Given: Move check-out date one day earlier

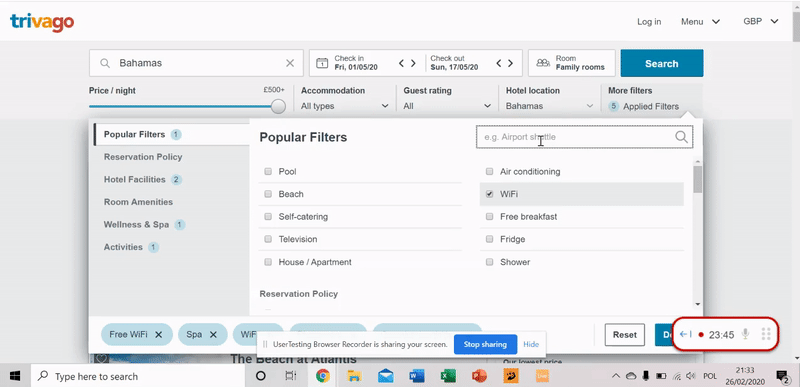Looking at the screenshot, I should tap(499, 63).
